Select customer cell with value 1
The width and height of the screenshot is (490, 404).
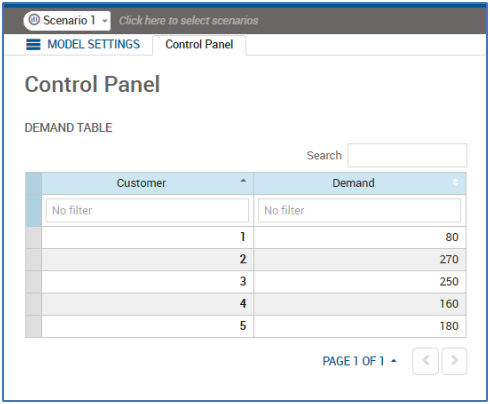point(147,237)
